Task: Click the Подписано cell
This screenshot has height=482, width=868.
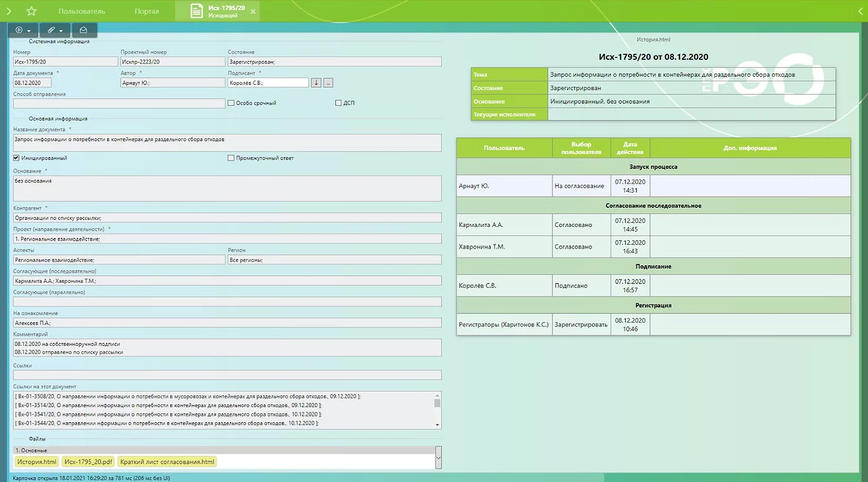Action: pyautogui.click(x=581, y=285)
